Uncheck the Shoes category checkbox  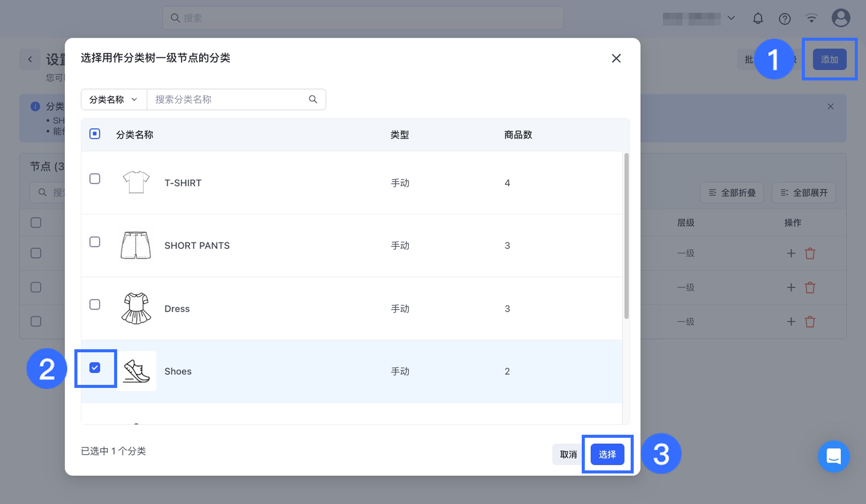pos(95,368)
